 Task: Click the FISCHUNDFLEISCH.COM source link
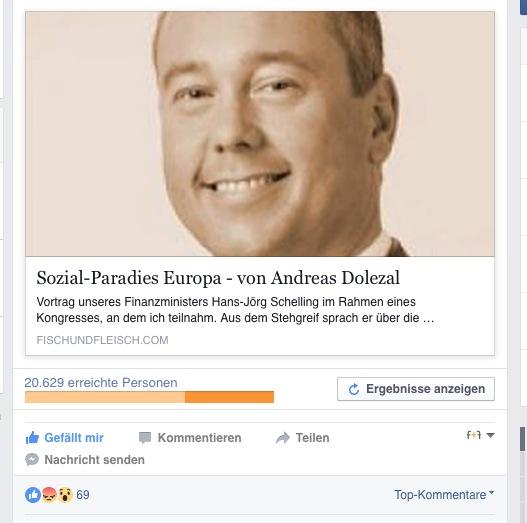click(102, 340)
